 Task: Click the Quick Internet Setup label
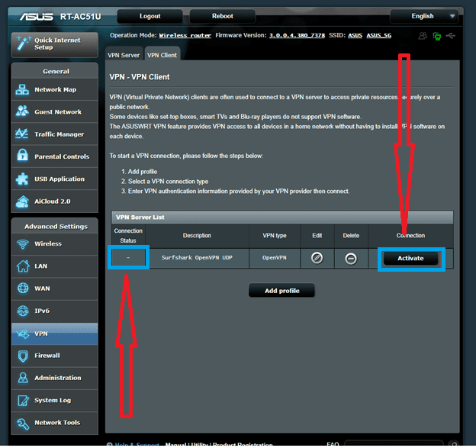57,44
